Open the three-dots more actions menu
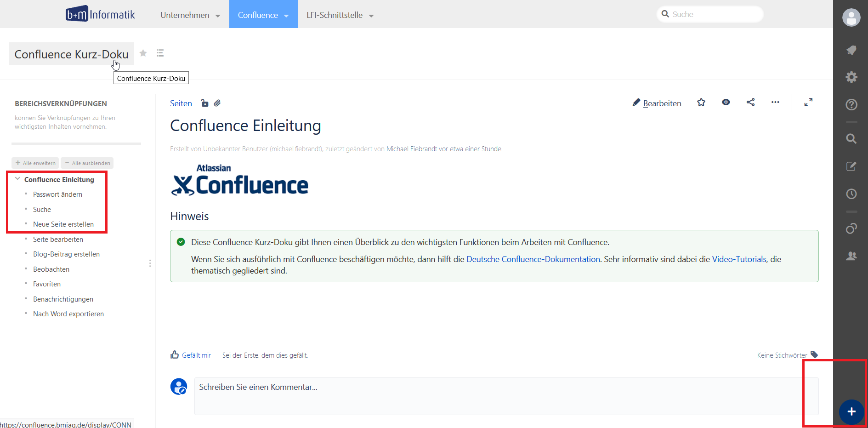The image size is (868, 428). pyautogui.click(x=775, y=103)
